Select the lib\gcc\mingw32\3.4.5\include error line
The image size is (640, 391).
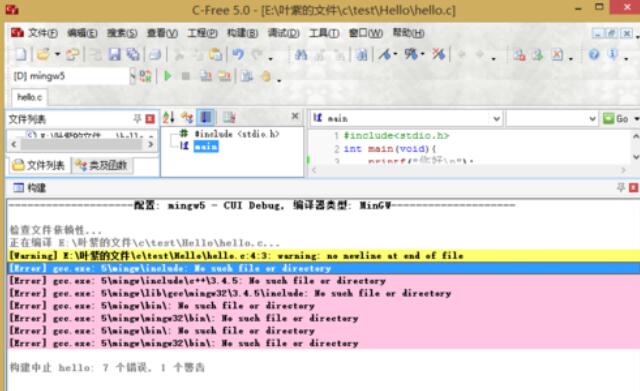coord(324,293)
